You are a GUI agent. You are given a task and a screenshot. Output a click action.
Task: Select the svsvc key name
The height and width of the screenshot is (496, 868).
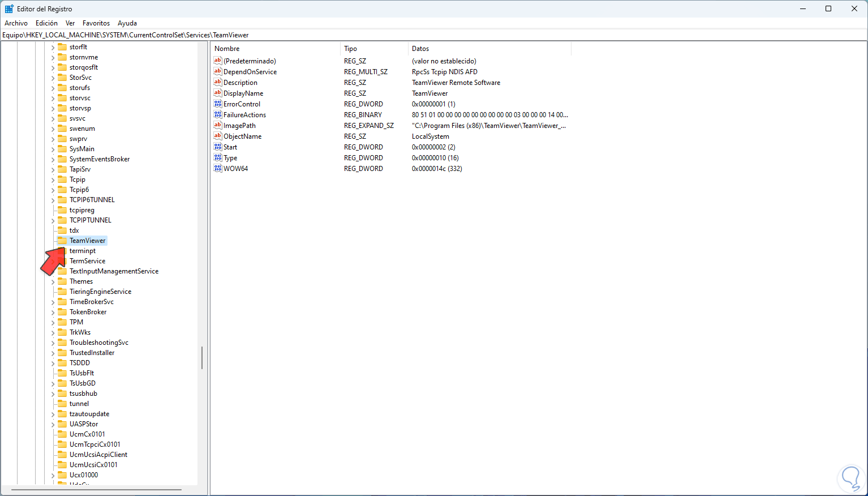78,118
